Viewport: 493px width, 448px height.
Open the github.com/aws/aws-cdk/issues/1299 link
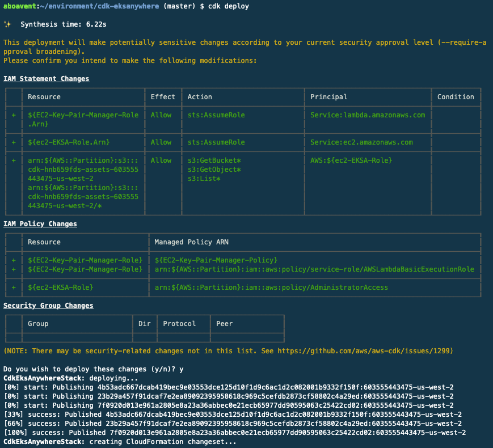(364, 351)
